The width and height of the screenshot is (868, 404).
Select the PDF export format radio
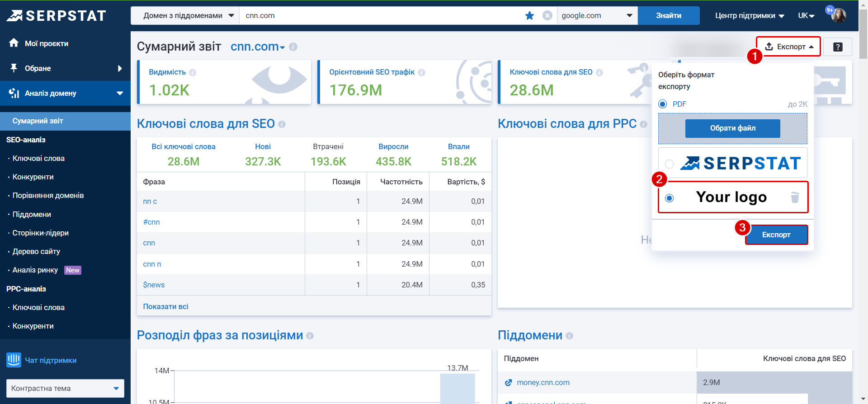tap(663, 104)
